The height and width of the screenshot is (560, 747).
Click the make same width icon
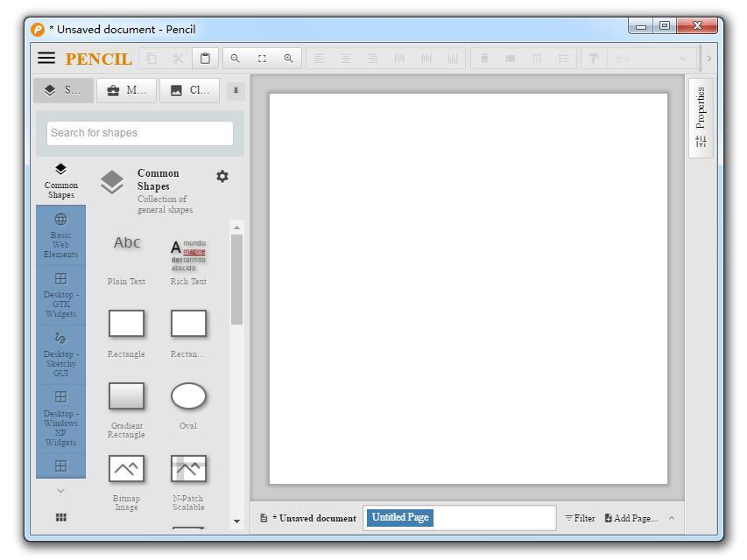coord(484,59)
